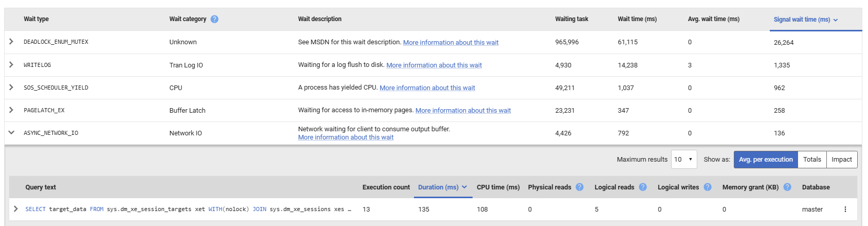This screenshot has width=868, height=226.
Task: Open the query row three-dot menu
Action: click(x=845, y=210)
